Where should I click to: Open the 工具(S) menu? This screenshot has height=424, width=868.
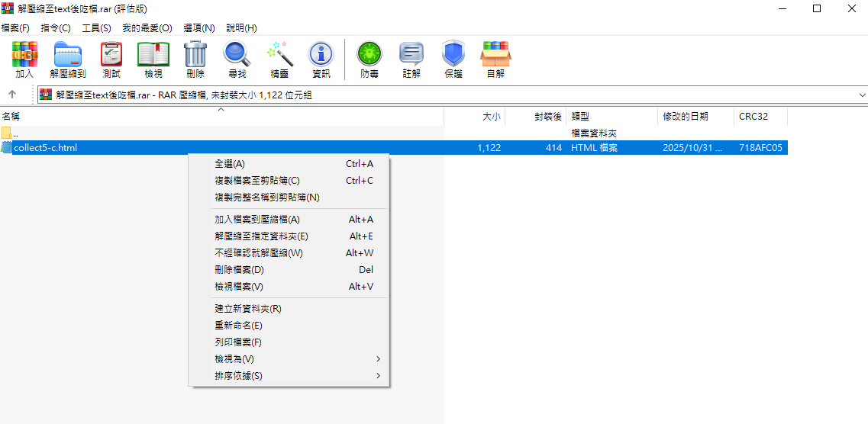click(x=96, y=28)
